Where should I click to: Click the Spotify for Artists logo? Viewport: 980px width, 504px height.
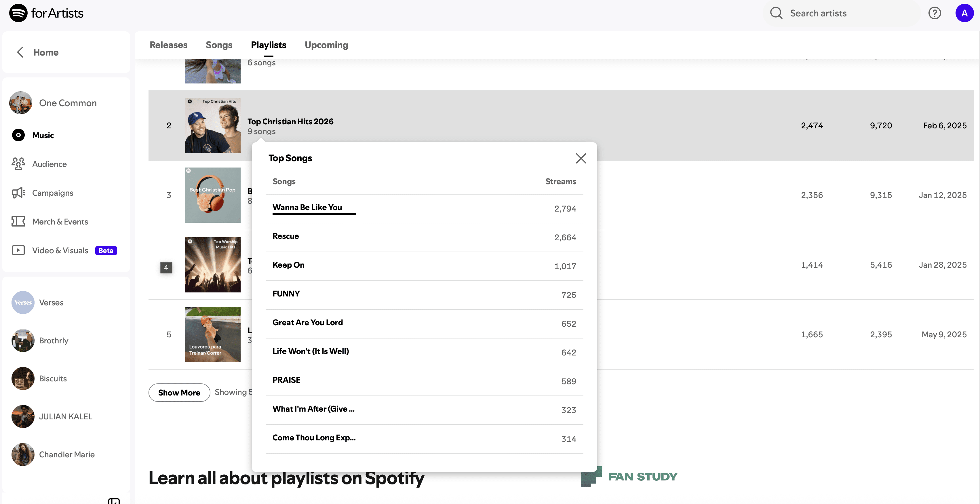coord(46,13)
